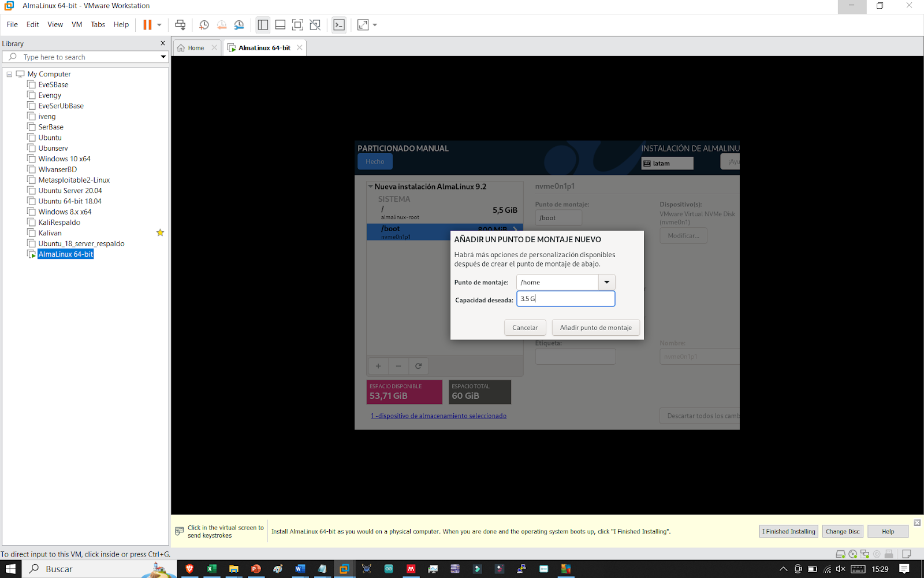Click the muted volume tray icon

[841, 569]
